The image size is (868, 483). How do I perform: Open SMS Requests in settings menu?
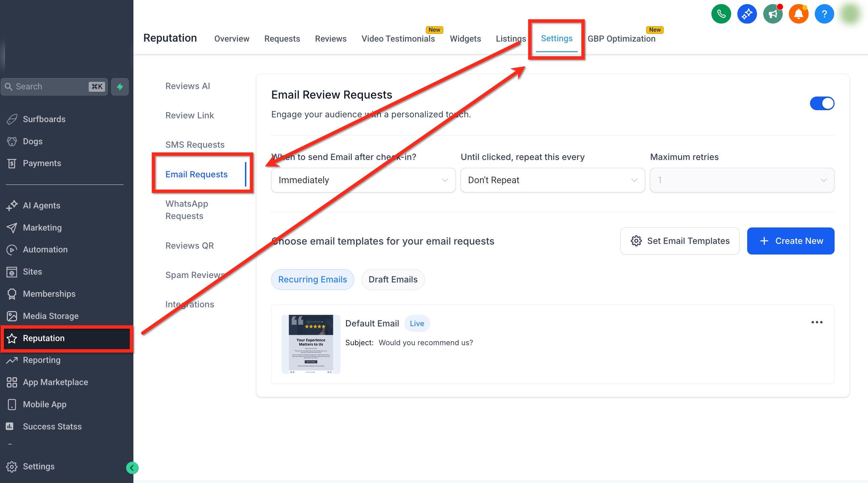tap(195, 145)
